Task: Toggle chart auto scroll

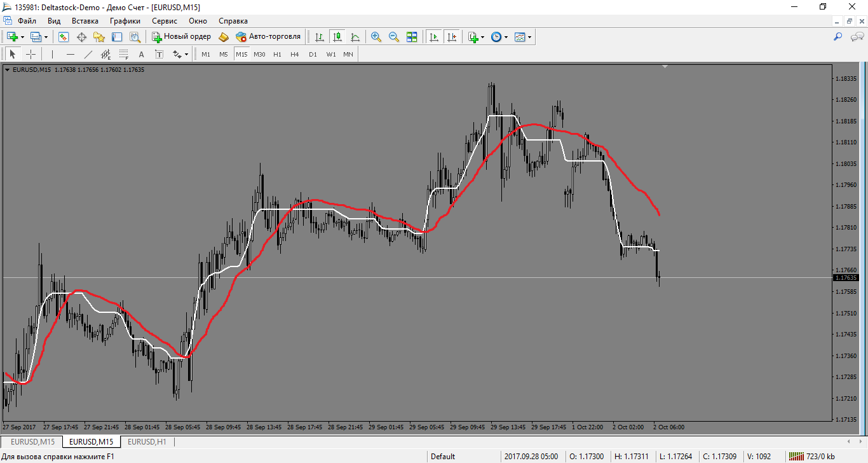Action: click(x=434, y=37)
